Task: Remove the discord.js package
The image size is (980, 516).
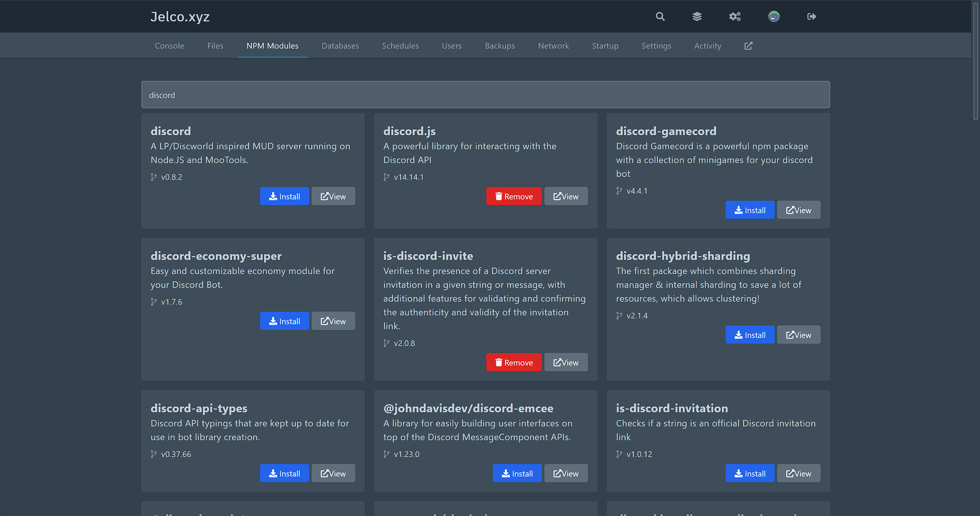Action: point(514,196)
